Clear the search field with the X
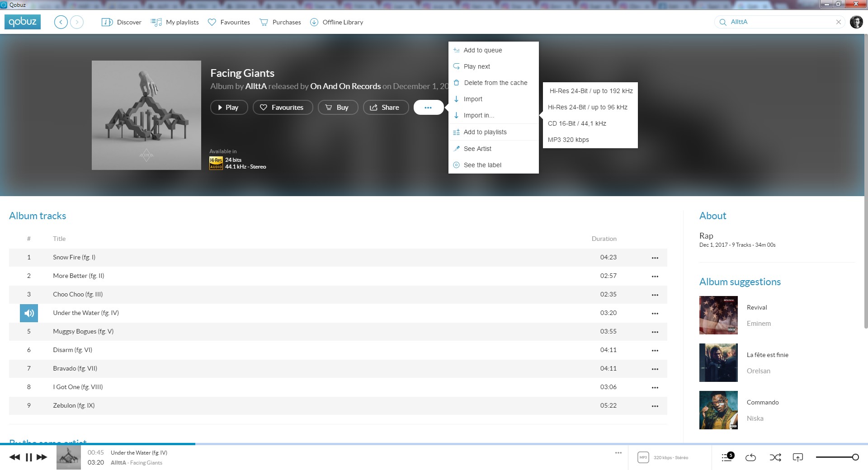This screenshot has height=470, width=868. point(839,22)
